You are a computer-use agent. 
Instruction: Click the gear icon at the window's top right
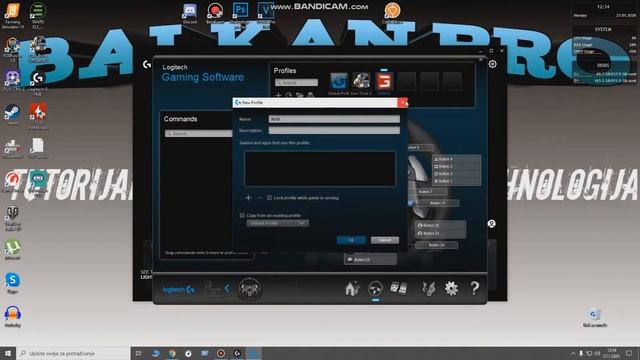click(493, 64)
